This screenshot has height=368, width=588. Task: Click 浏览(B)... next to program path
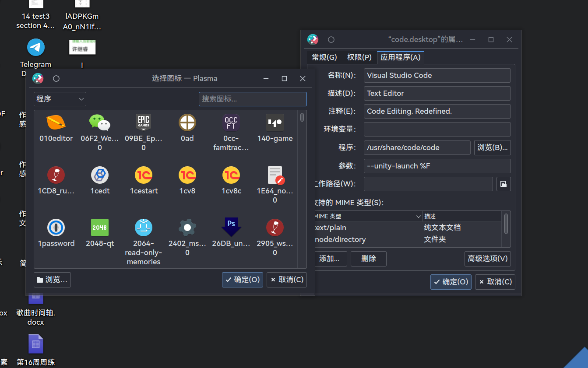point(493,147)
